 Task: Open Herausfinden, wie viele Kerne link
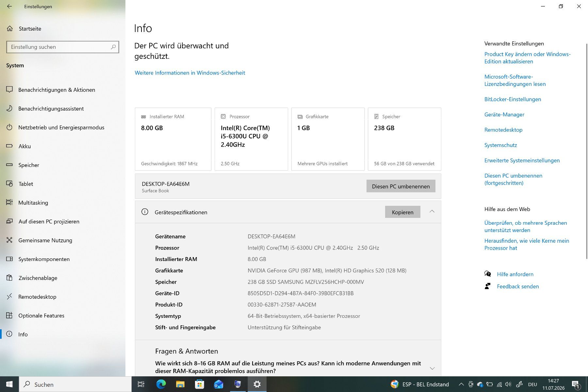tap(527, 244)
